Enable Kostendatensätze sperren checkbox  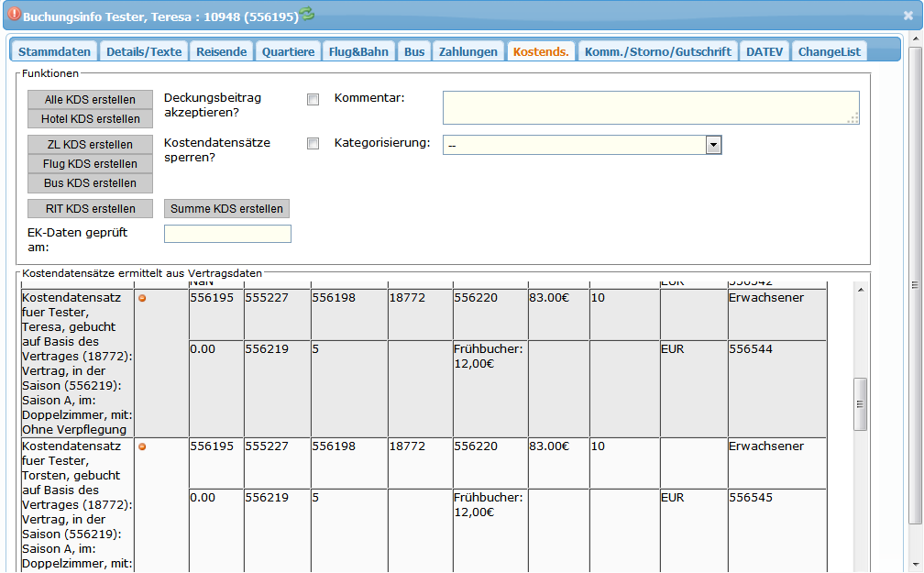313,144
